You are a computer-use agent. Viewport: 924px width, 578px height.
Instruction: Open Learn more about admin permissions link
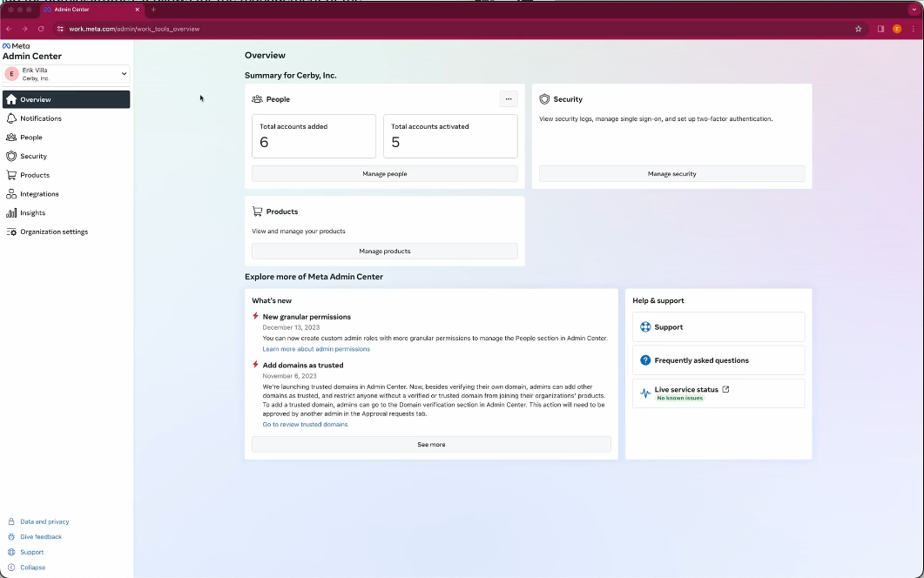click(316, 349)
